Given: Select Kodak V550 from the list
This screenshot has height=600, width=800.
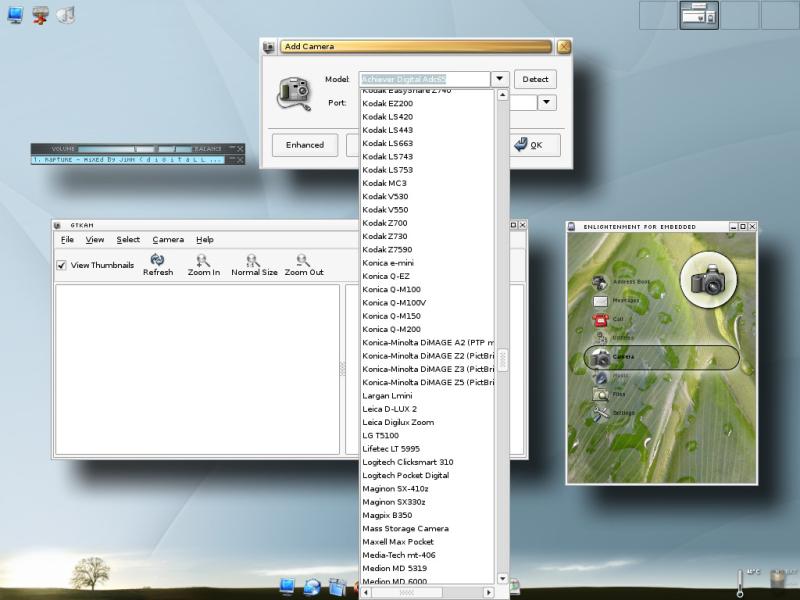Looking at the screenshot, I should [x=428, y=210].
